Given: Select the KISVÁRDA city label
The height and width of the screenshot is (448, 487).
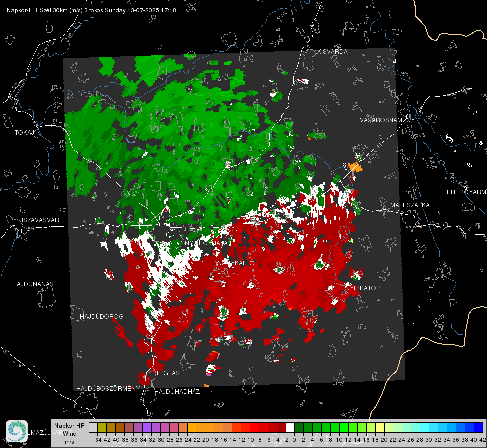Looking at the screenshot, I should point(332,52).
